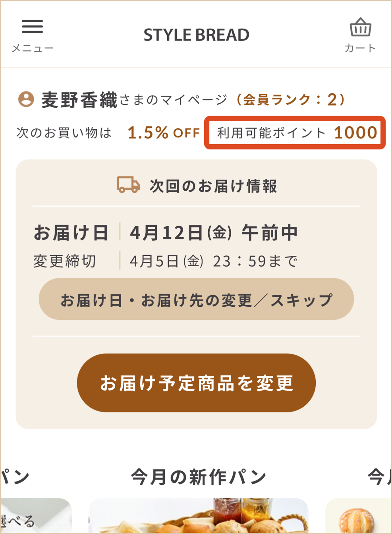Click the user profile avatar icon

[26, 99]
